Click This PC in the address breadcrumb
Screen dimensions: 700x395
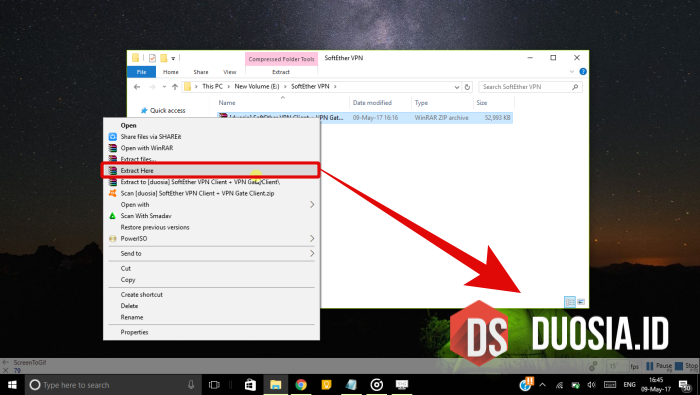(212, 86)
